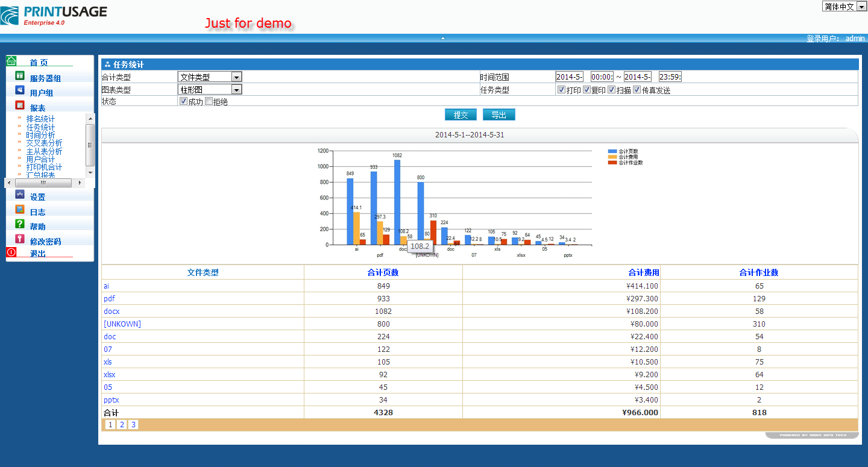Select 任务统计 in the report submenu
The image size is (868, 467).
[x=40, y=127]
